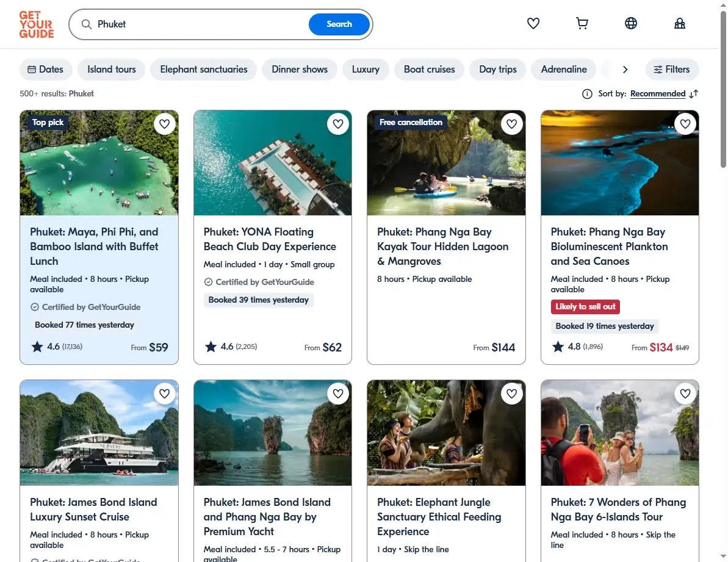Open Phang Nga Bay Kayak Tour Hidden Lagoon title
The height and width of the screenshot is (562, 728).
click(x=442, y=247)
